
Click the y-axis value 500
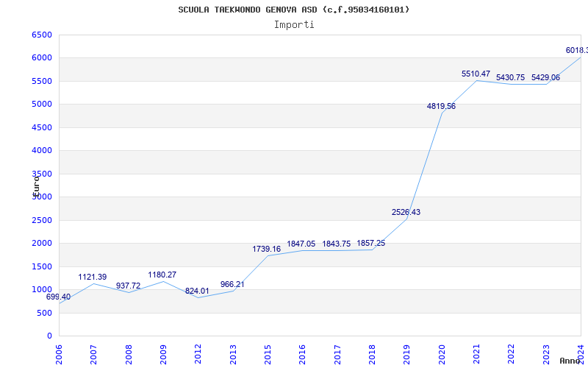(44, 314)
